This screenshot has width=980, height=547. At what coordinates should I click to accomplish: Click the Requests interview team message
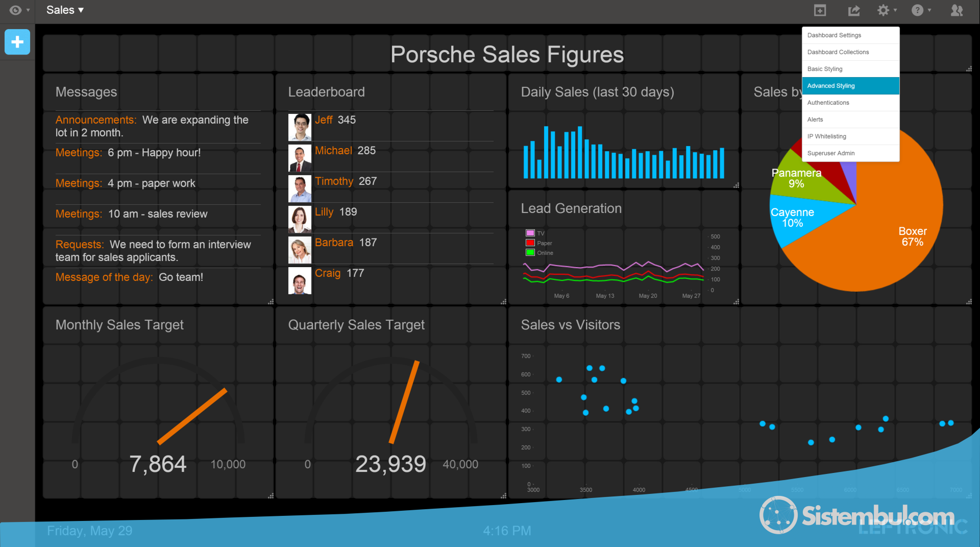coord(153,251)
